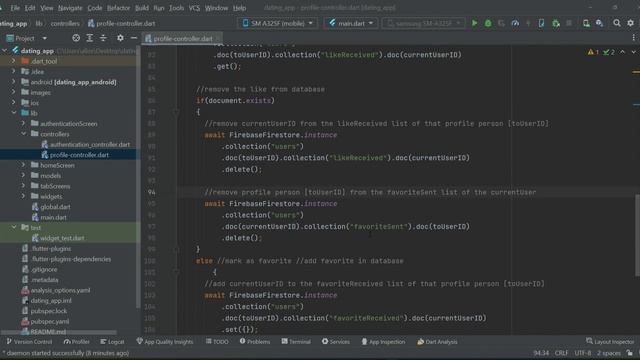The image size is (640, 360).
Task: Jump to previous highlighted error arrow
Action: click(x=622, y=52)
